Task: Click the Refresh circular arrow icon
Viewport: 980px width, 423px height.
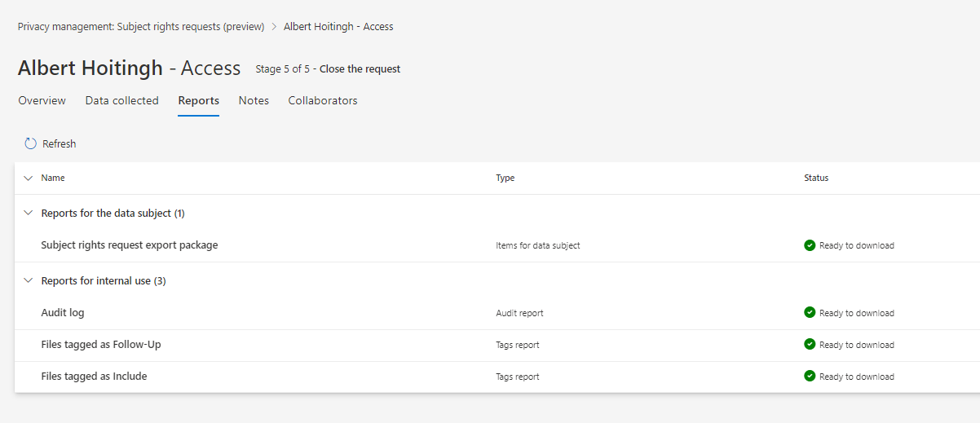Action: click(x=31, y=143)
